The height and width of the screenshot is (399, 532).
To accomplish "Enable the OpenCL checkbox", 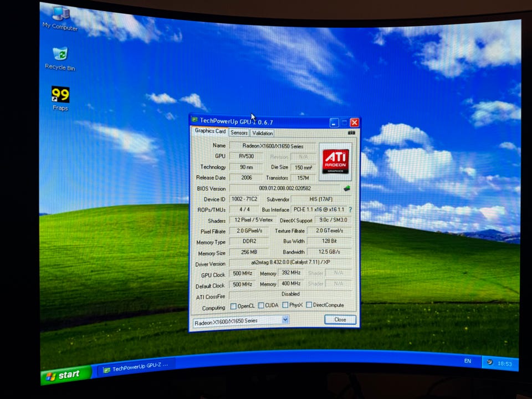I will tap(233, 306).
